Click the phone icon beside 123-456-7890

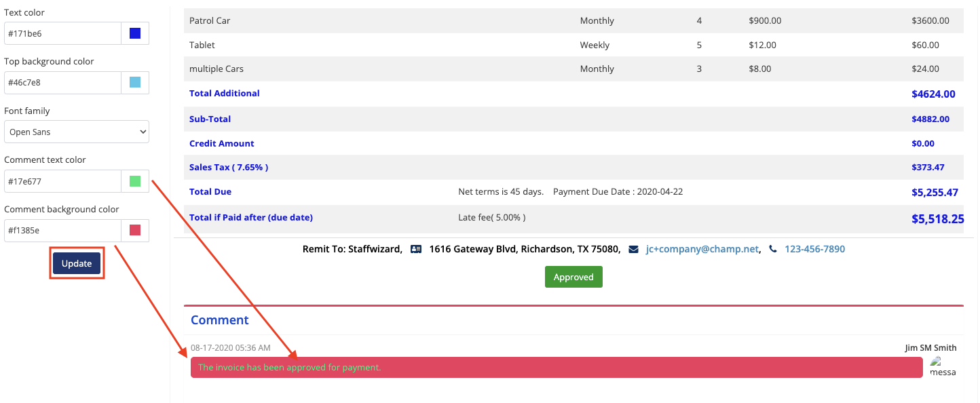[x=772, y=250]
